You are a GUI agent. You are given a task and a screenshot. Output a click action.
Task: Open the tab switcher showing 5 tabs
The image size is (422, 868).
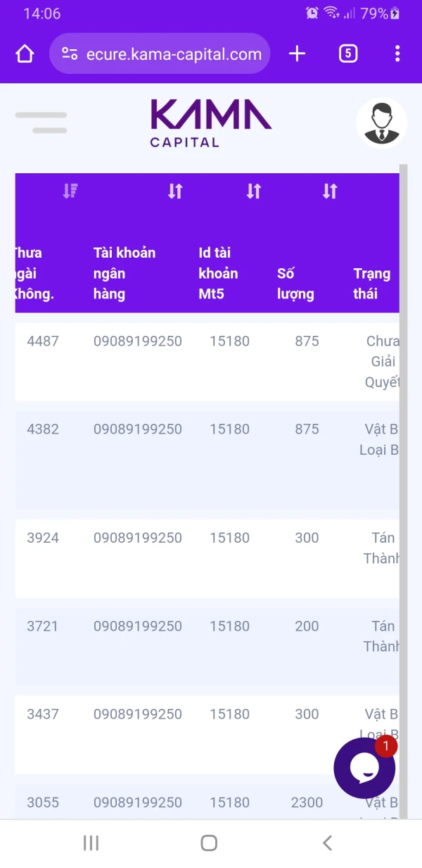[348, 54]
